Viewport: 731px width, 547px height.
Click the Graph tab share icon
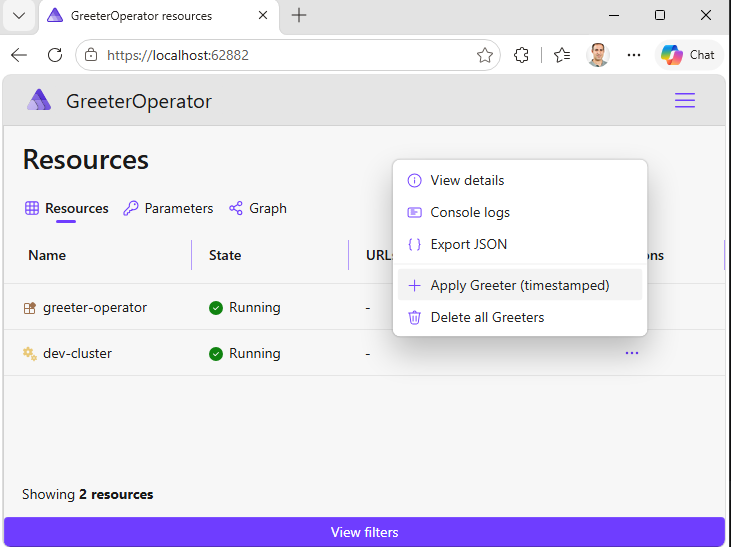pos(235,208)
